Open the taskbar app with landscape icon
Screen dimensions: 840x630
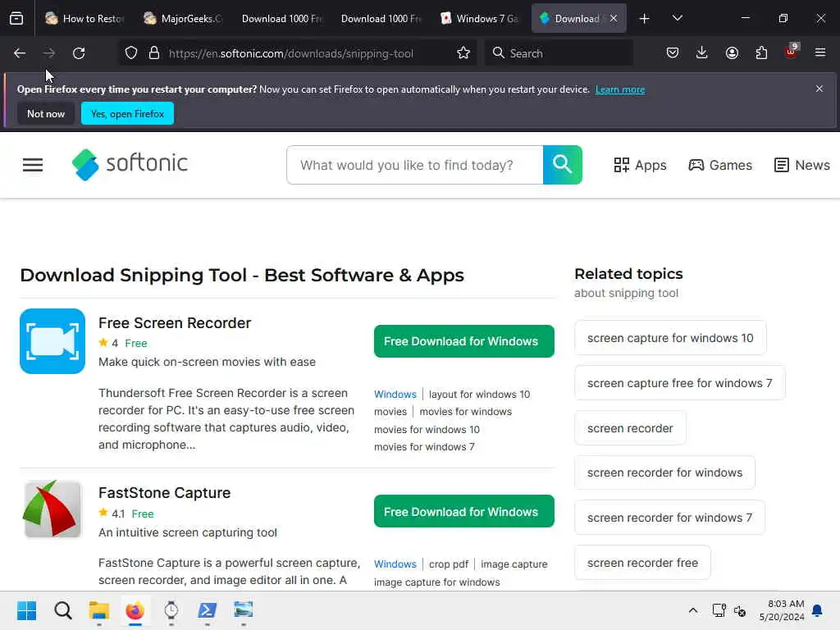(243, 610)
